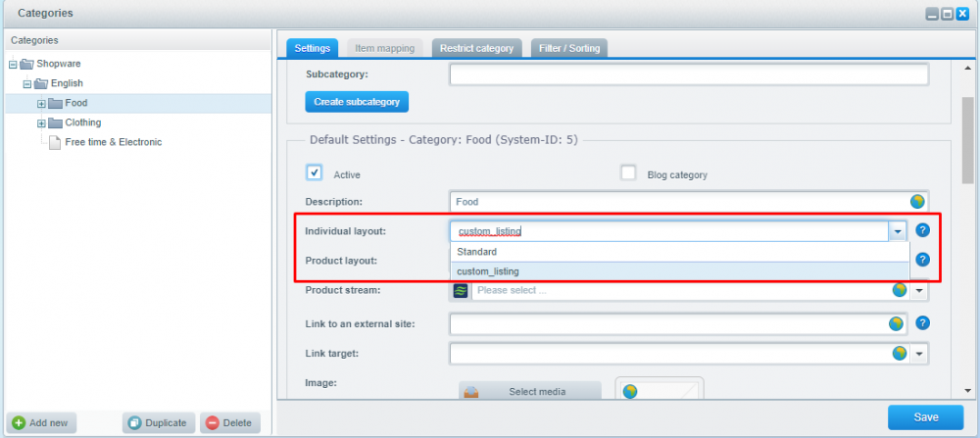This screenshot has width=980, height=438.
Task: Expand the Food category node
Action: (41, 104)
